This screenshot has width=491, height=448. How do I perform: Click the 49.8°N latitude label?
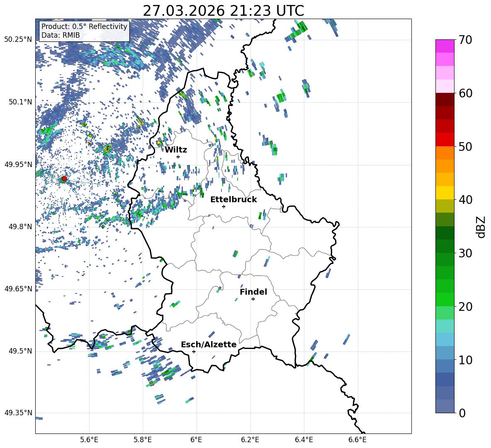[20, 227]
